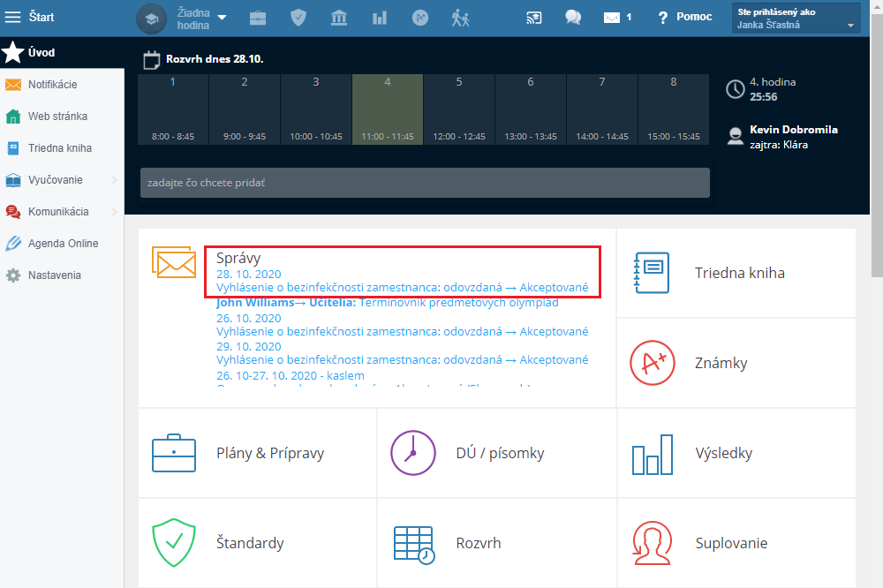This screenshot has width=883, height=588.
Task: Click the graduation cap lesson icon
Action: pyautogui.click(x=152, y=19)
